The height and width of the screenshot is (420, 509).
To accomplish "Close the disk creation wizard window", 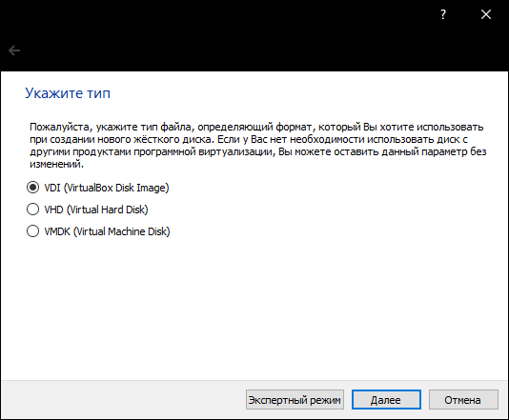I will [x=486, y=14].
